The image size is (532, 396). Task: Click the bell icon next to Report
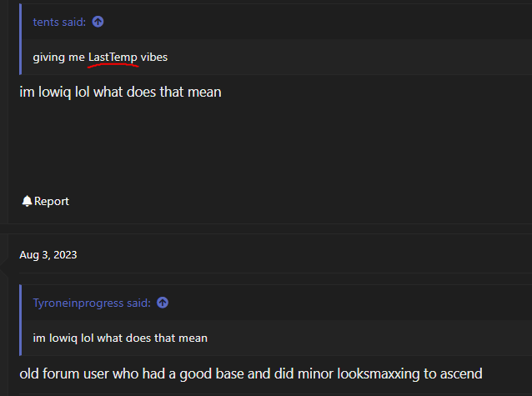[x=27, y=201]
